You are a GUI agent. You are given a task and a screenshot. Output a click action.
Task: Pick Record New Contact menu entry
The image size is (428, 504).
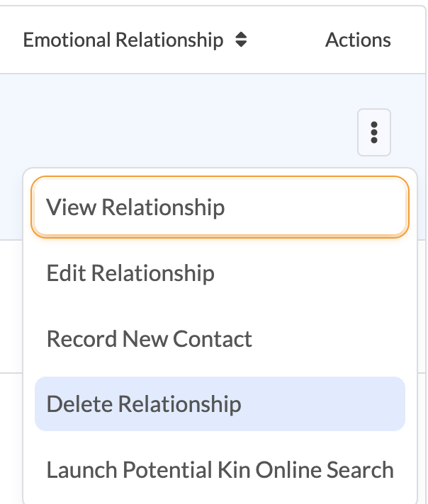220,339
